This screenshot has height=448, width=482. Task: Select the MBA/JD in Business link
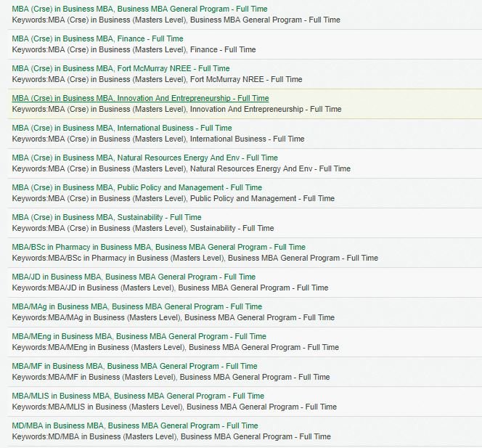tap(134, 277)
